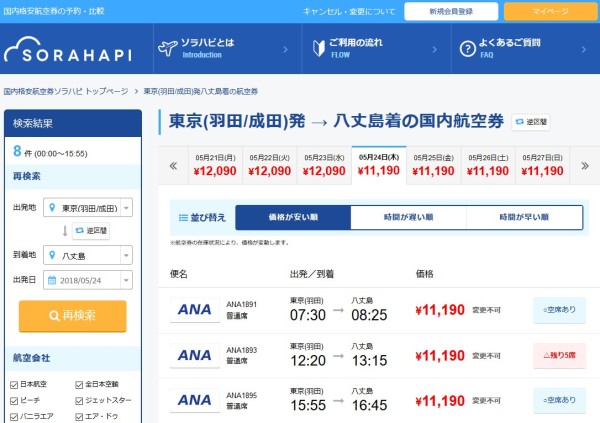Click the question mark FAQ icon
Viewport: 600px width, 423px height.
click(468, 49)
